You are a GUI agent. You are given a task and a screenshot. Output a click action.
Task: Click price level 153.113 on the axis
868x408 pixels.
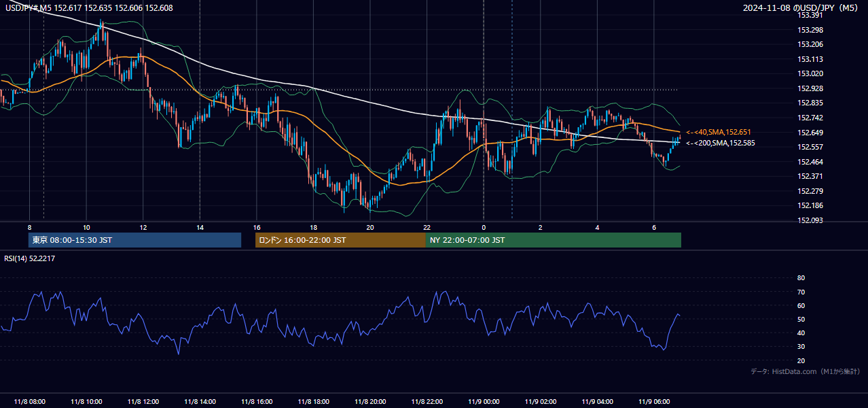810,59
